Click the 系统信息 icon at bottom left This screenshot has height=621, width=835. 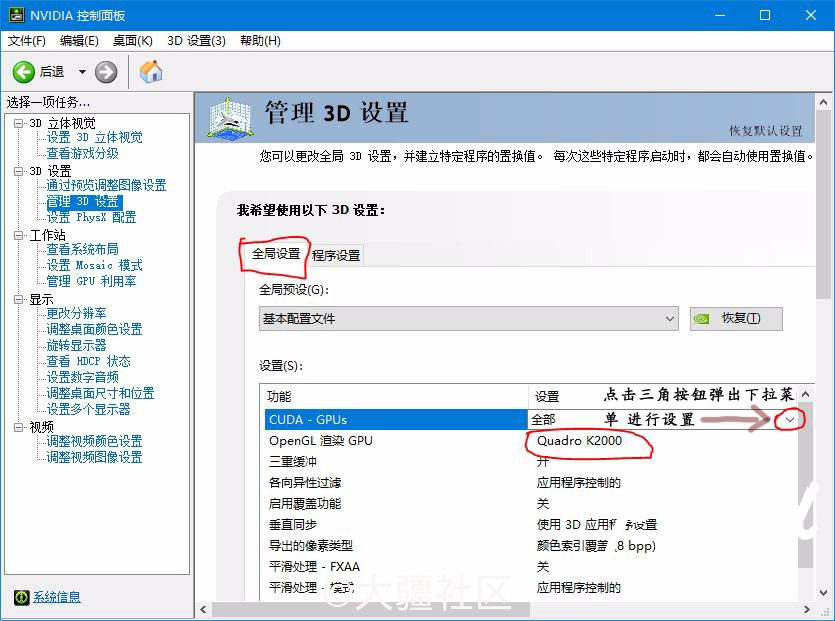tap(21, 597)
